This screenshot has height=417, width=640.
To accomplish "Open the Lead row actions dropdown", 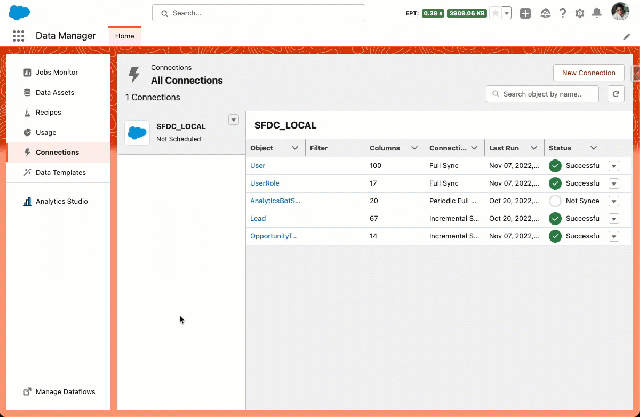I will [613, 218].
